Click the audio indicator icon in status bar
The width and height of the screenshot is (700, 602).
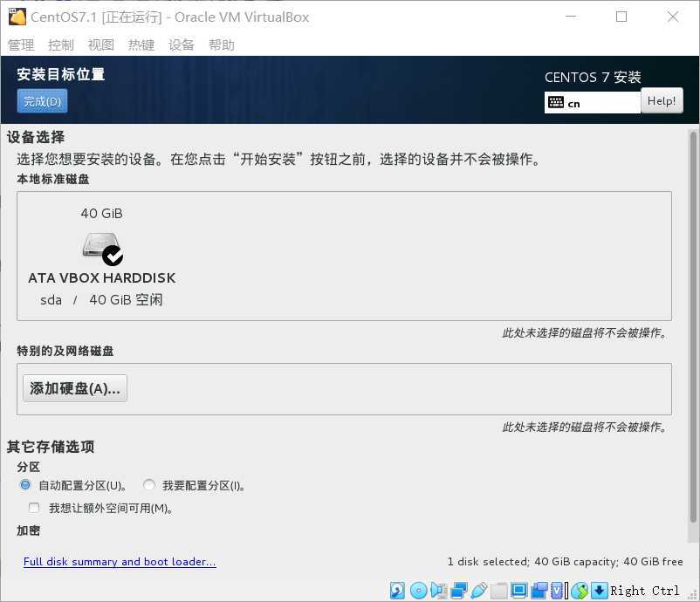click(x=439, y=591)
